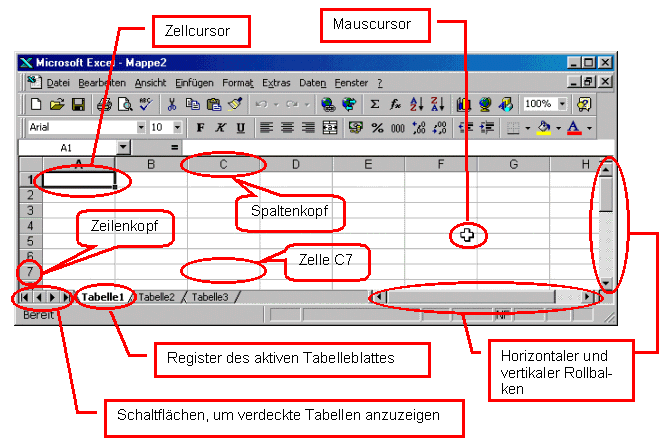Cut the selection with the scissors icon

pos(172,104)
